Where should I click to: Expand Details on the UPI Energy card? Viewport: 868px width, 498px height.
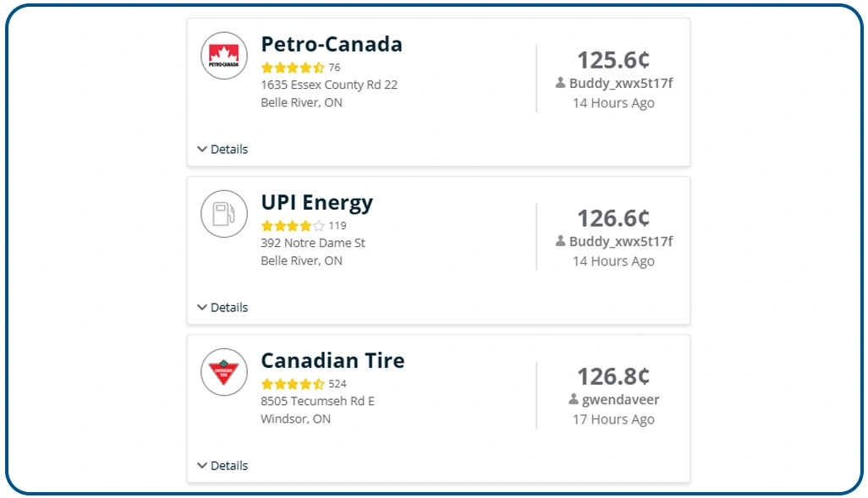(223, 307)
